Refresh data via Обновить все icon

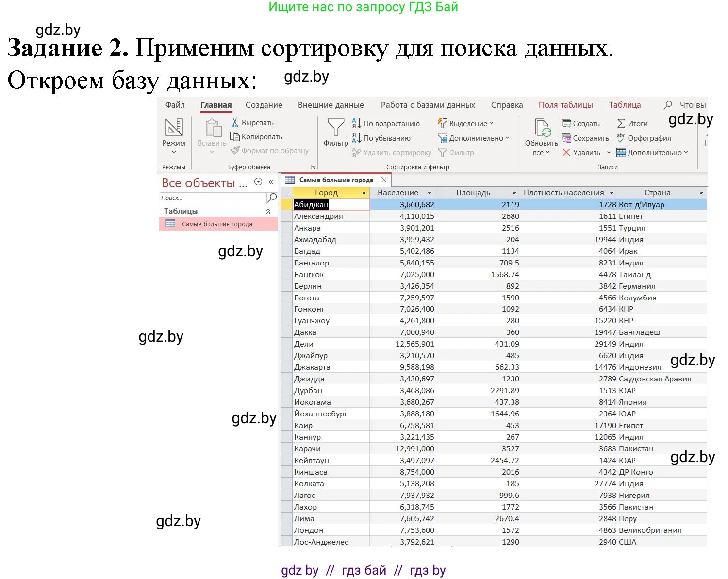[x=542, y=127]
